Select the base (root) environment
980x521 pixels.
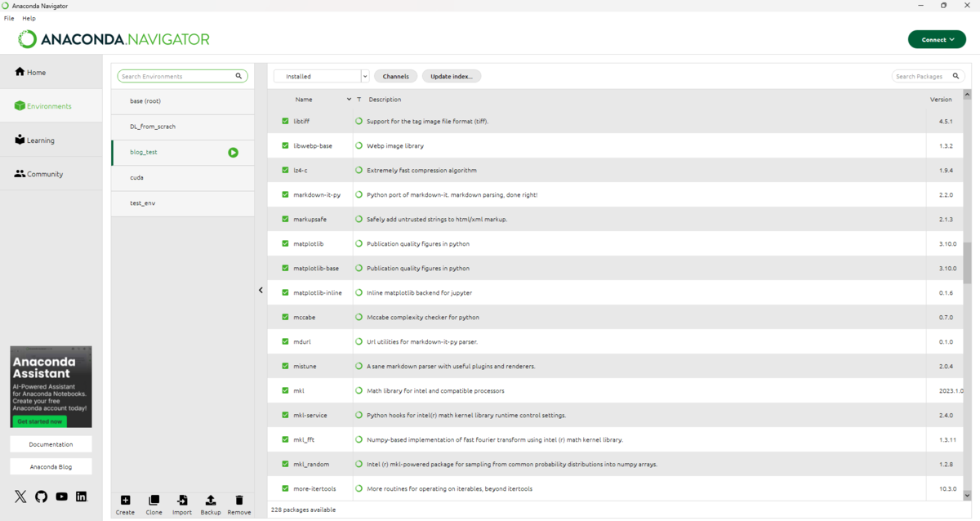[183, 101]
